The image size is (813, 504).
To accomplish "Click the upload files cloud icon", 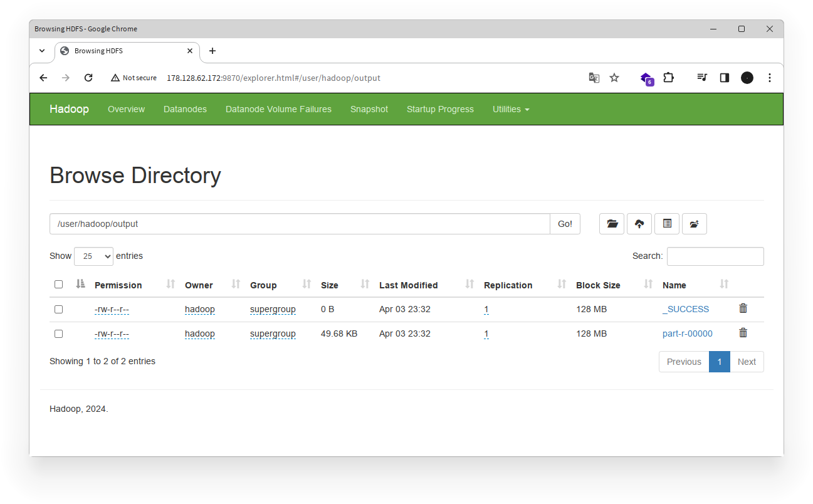I will [639, 224].
